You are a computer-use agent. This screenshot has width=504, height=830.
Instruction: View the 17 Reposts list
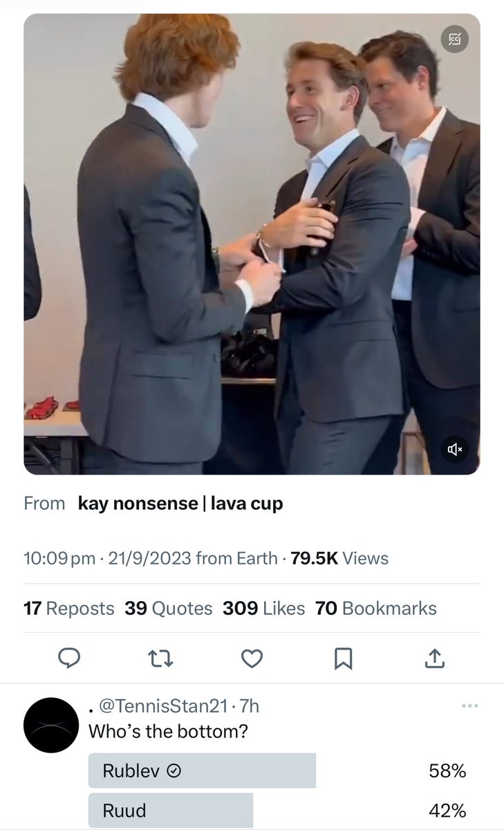68,608
